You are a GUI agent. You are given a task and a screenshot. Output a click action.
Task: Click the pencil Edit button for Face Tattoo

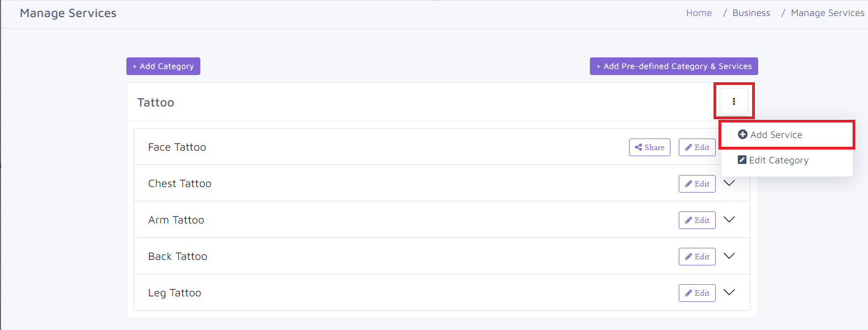[x=697, y=147]
